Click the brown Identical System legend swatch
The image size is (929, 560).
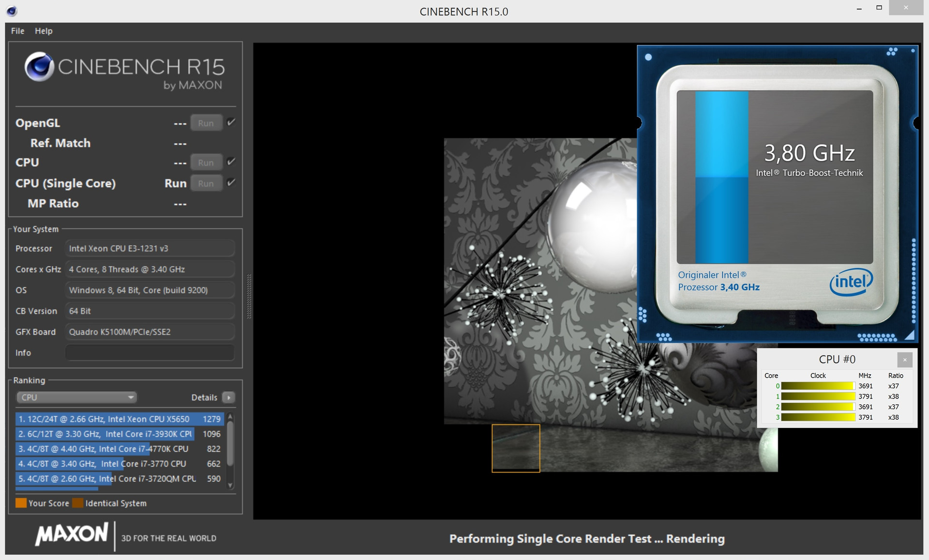pos(77,503)
